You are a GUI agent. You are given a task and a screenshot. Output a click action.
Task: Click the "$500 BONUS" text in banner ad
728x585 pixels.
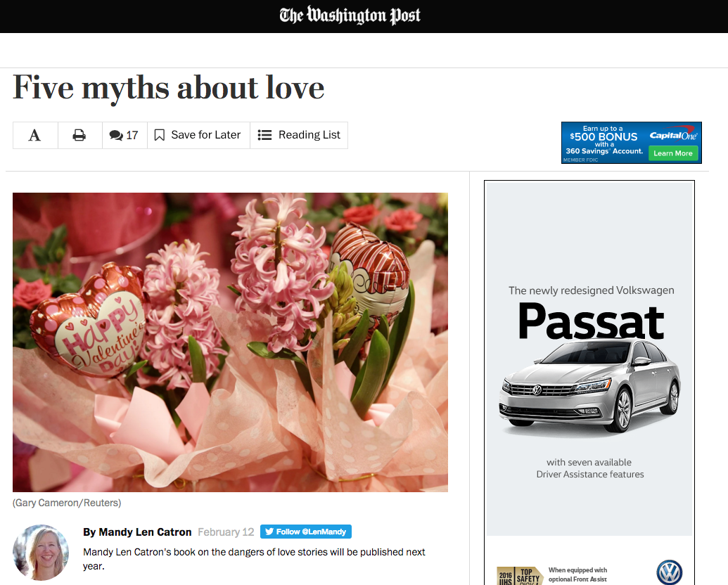[x=604, y=137]
